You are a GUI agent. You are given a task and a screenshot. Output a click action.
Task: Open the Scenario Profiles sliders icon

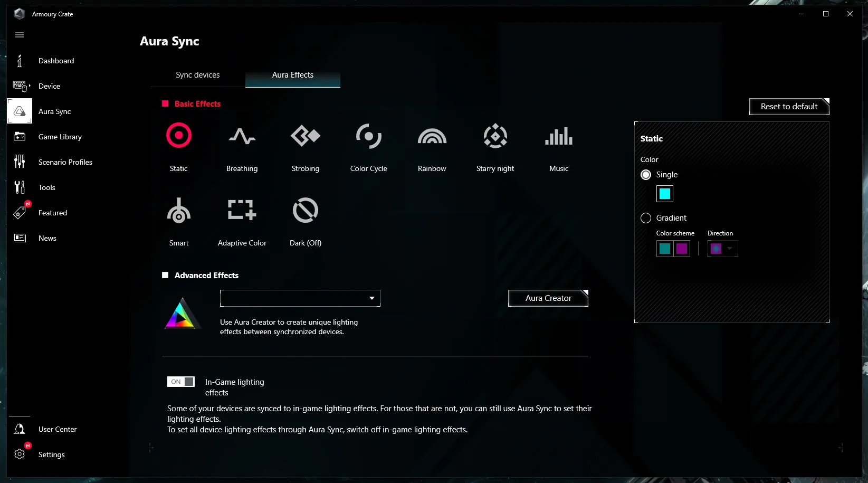tap(20, 162)
